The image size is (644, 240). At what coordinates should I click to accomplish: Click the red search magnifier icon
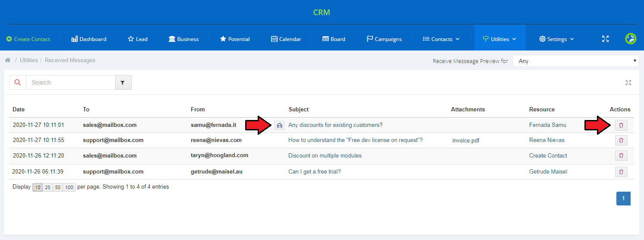tap(18, 82)
